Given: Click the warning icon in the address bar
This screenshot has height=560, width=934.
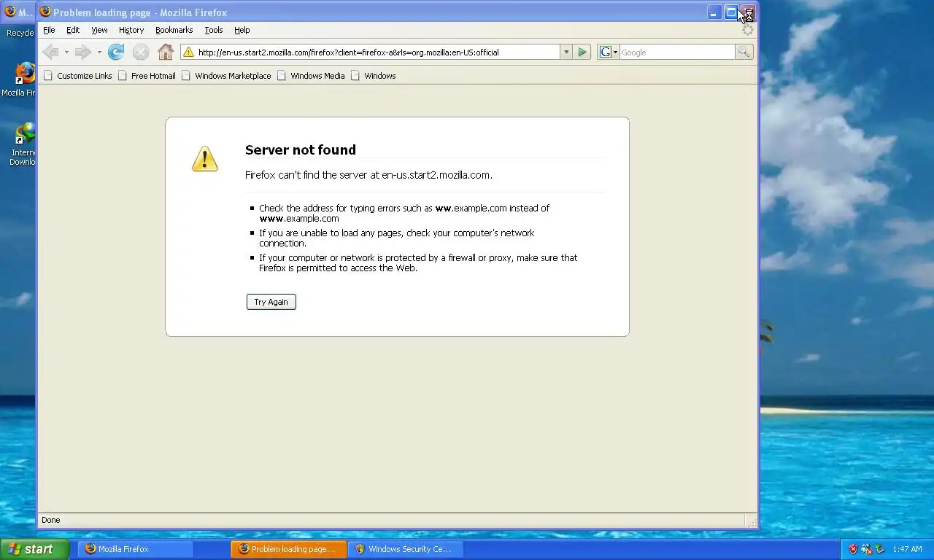Looking at the screenshot, I should (188, 52).
